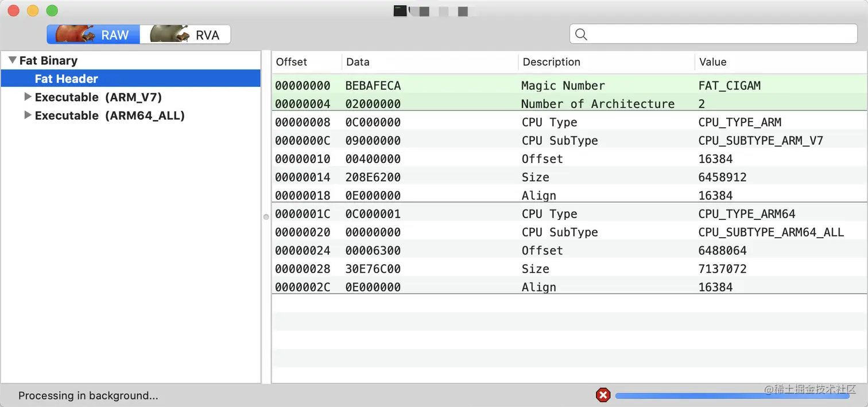Minimize window with yellow button

tap(33, 10)
